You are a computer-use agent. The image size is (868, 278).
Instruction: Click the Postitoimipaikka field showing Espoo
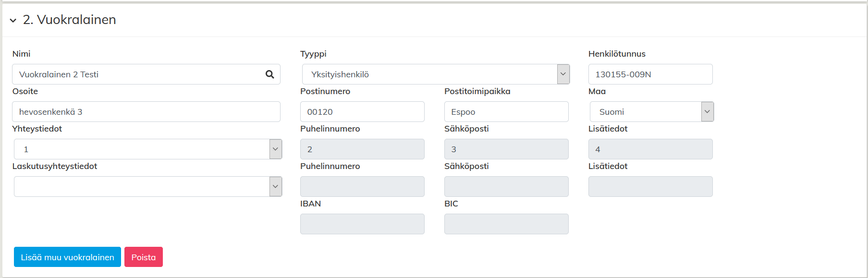(506, 112)
